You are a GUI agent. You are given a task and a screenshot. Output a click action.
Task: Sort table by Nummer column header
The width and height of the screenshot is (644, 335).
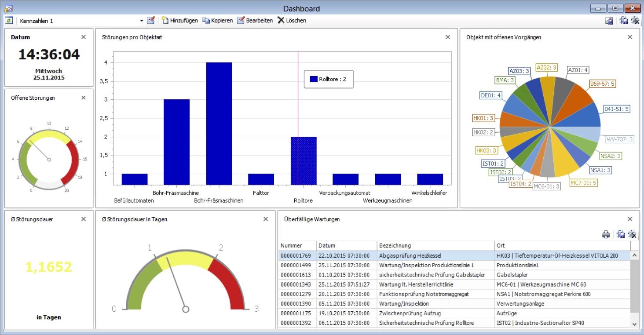click(297, 245)
